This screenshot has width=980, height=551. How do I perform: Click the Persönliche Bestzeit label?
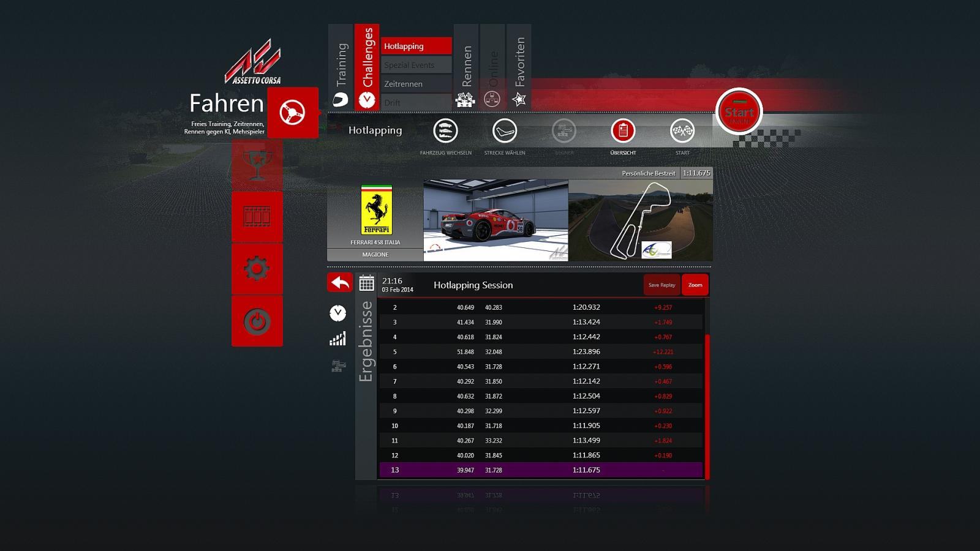click(648, 173)
